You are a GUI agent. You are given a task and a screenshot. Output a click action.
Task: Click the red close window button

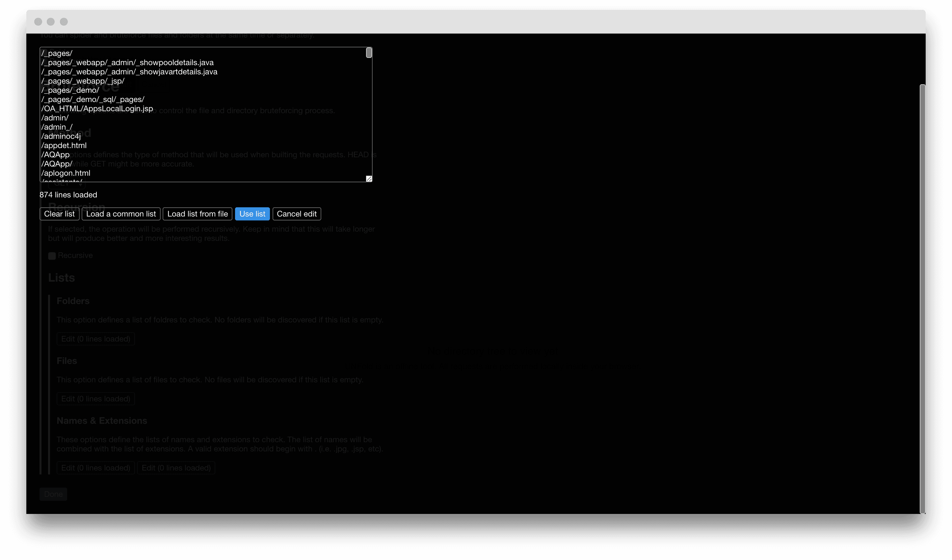click(38, 21)
